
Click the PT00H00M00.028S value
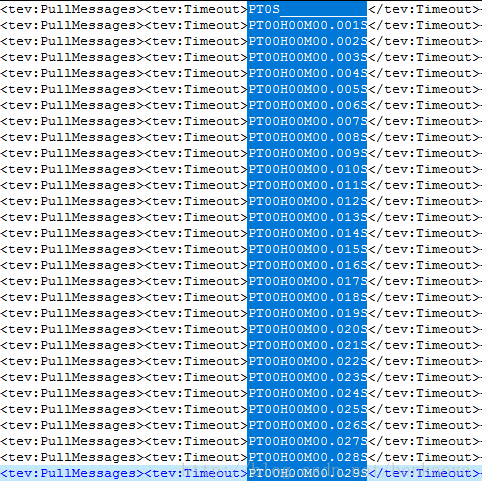tap(307, 457)
